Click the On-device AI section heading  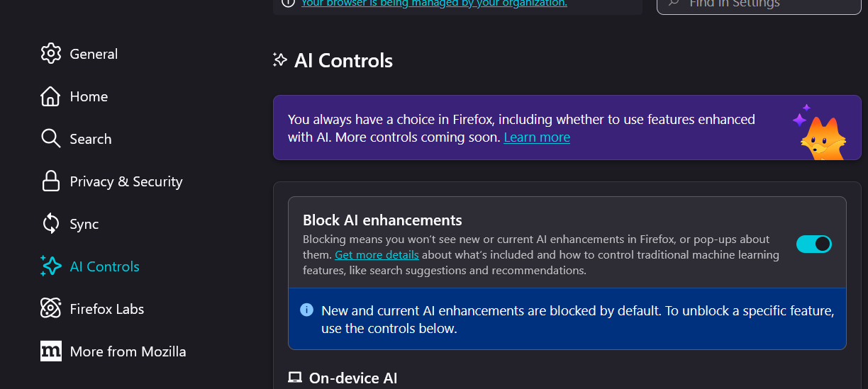(x=352, y=378)
